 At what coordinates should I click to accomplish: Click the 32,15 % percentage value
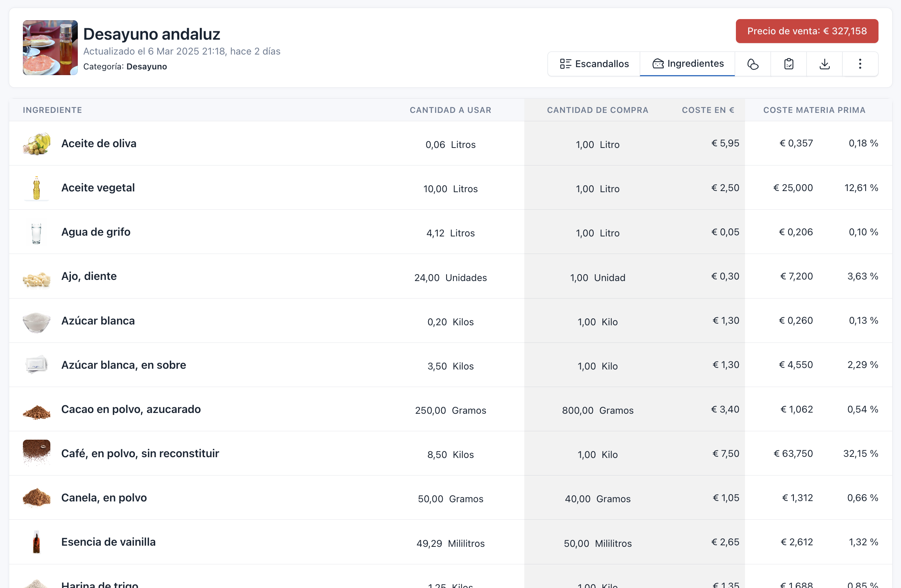click(x=861, y=453)
